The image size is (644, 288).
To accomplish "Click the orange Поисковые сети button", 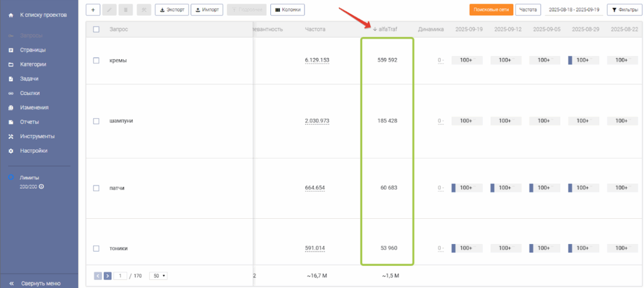I will pos(491,10).
